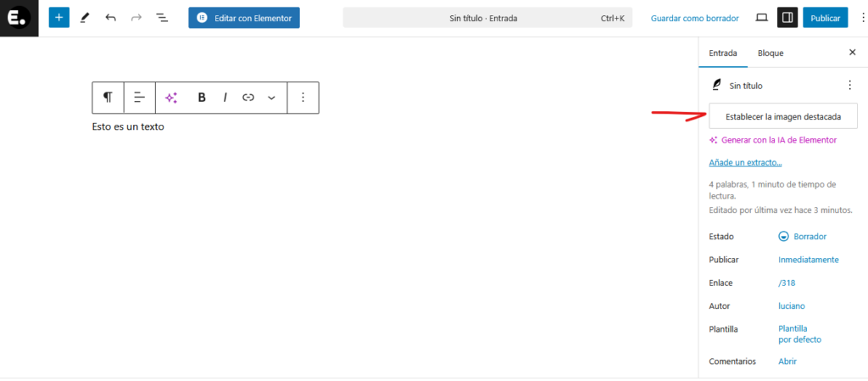Open the document overview list icon
Viewport: 868px width, 381px height.
click(x=162, y=18)
